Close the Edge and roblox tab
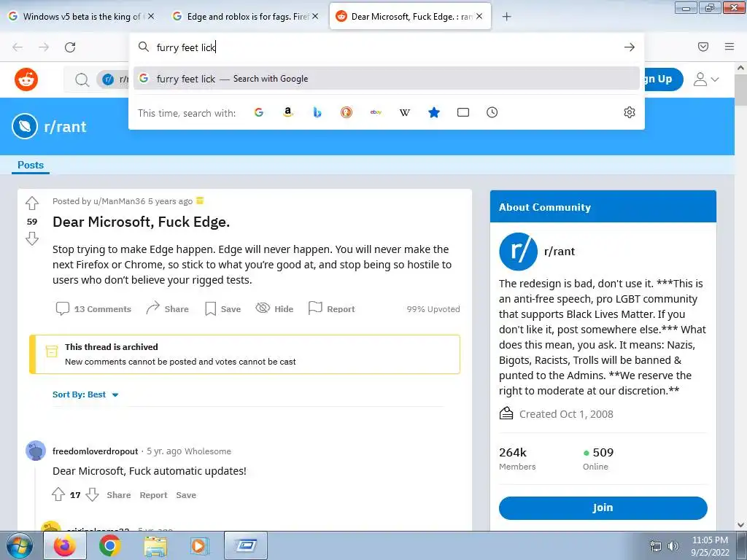This screenshot has height=560, width=747. pos(315,16)
